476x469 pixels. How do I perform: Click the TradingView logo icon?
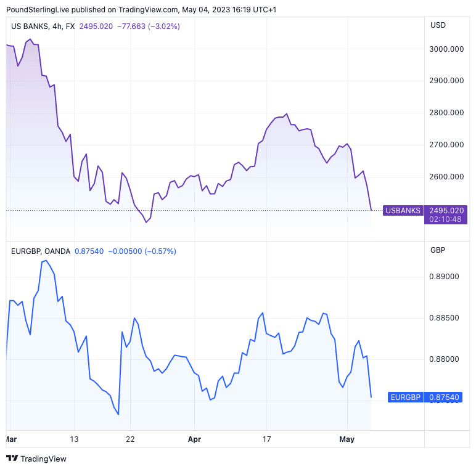[x=12, y=459]
